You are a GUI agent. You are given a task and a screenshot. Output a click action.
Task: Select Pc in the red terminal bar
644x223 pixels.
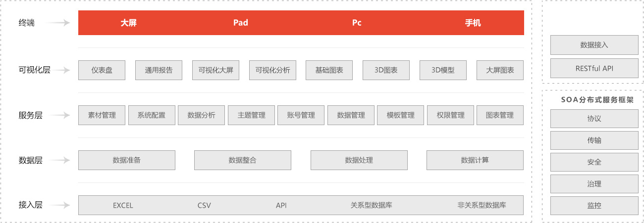(x=357, y=23)
